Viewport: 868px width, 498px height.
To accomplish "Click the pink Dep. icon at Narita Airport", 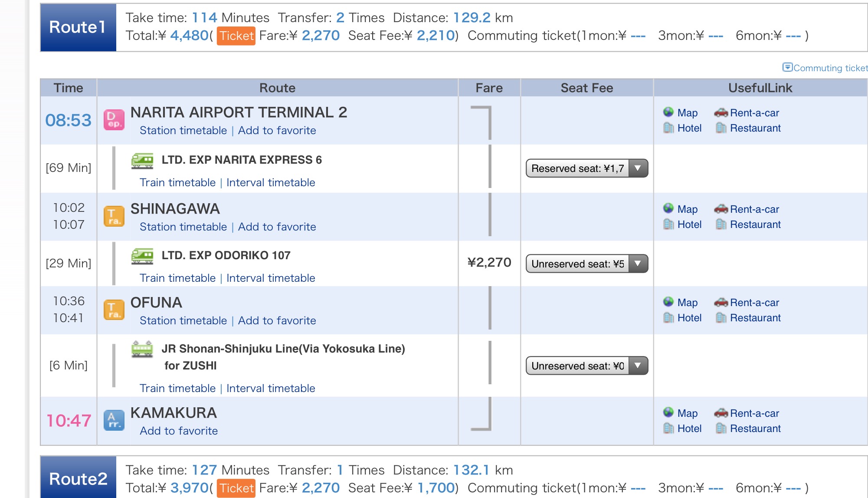I will click(114, 120).
